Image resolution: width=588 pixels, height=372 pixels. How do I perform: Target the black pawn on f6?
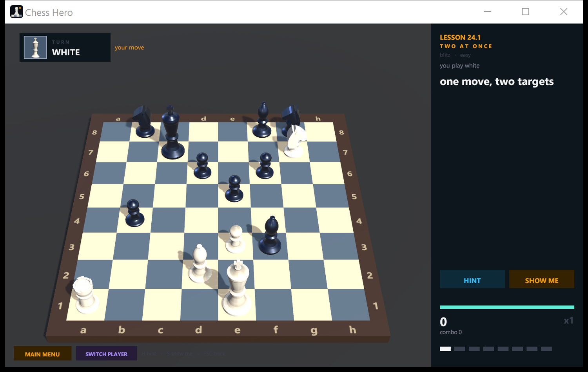[x=265, y=166]
